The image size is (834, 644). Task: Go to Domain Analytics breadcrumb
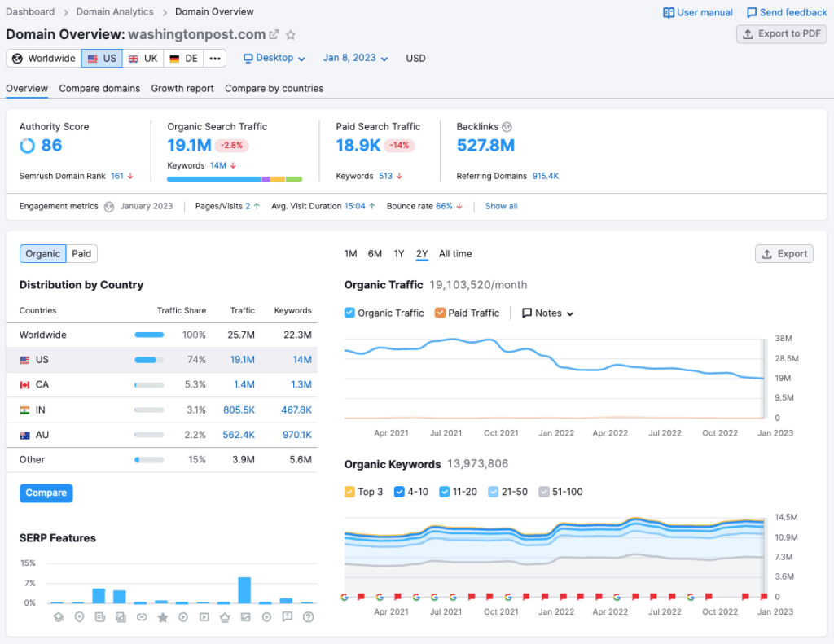tap(115, 11)
